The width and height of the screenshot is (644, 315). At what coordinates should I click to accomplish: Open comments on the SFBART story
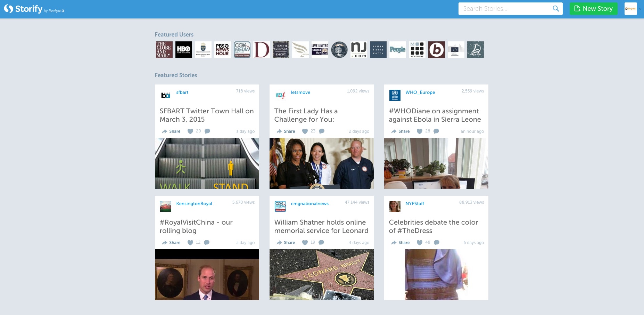(x=207, y=131)
